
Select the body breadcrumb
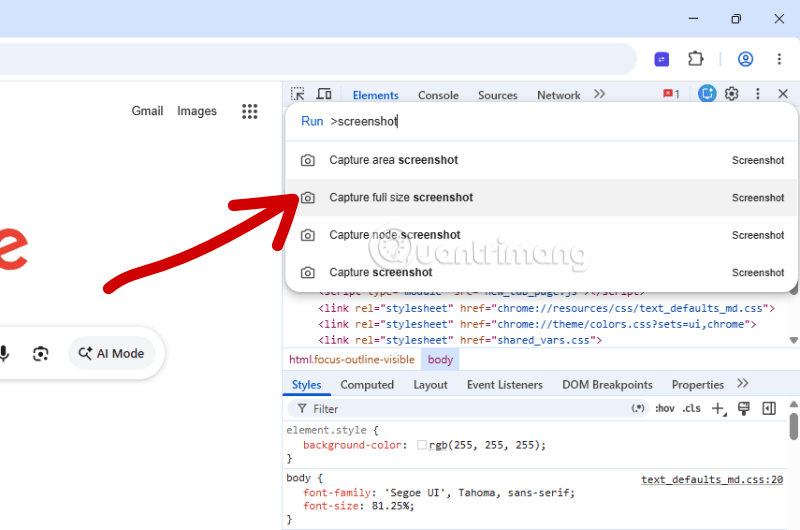point(440,360)
